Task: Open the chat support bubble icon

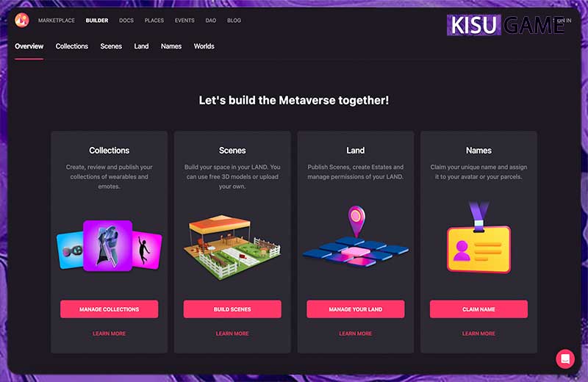Action: pos(565,359)
